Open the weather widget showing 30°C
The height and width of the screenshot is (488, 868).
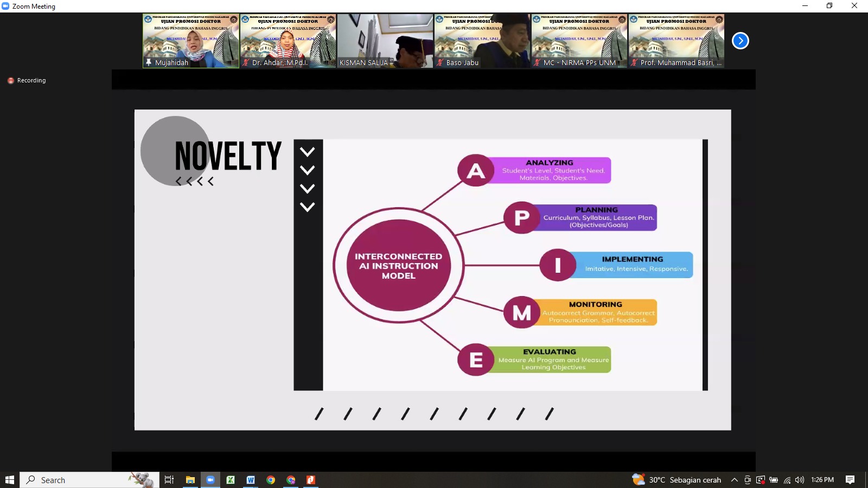(x=676, y=480)
